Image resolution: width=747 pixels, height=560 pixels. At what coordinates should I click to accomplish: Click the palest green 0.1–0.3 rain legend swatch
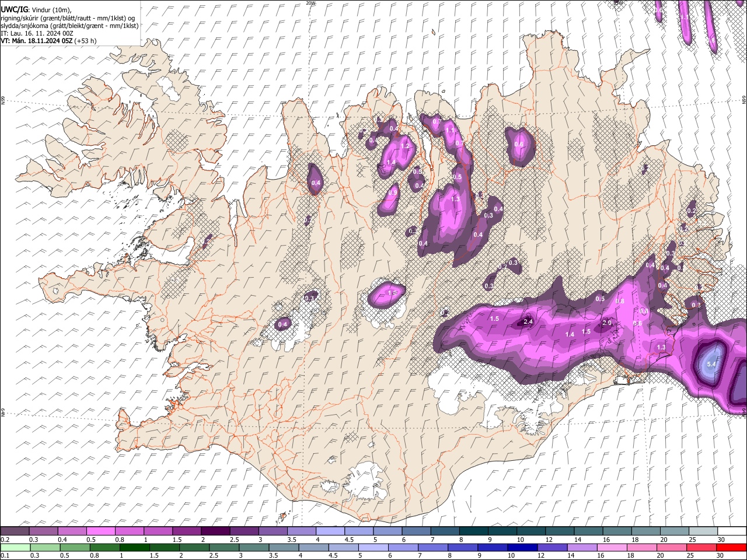tap(15, 548)
